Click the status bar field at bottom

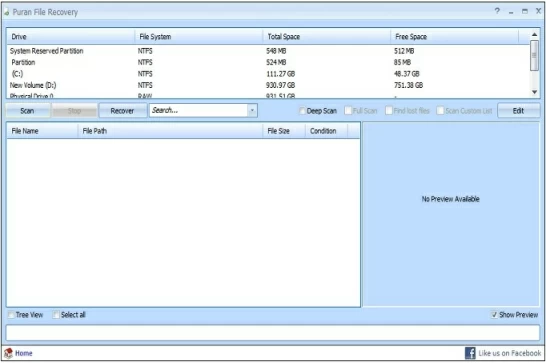click(273, 333)
